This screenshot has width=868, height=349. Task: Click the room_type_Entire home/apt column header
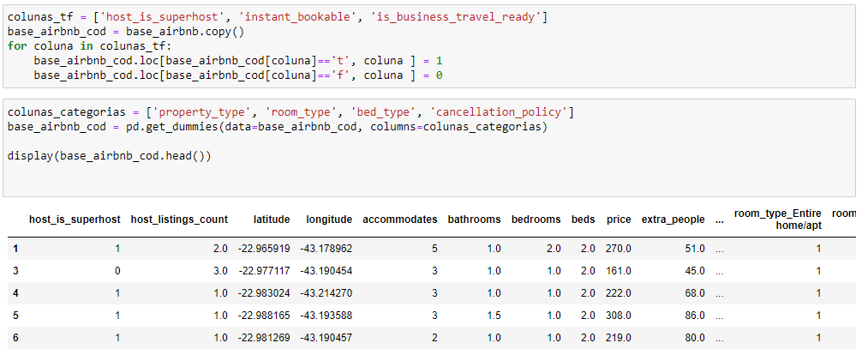(778, 220)
